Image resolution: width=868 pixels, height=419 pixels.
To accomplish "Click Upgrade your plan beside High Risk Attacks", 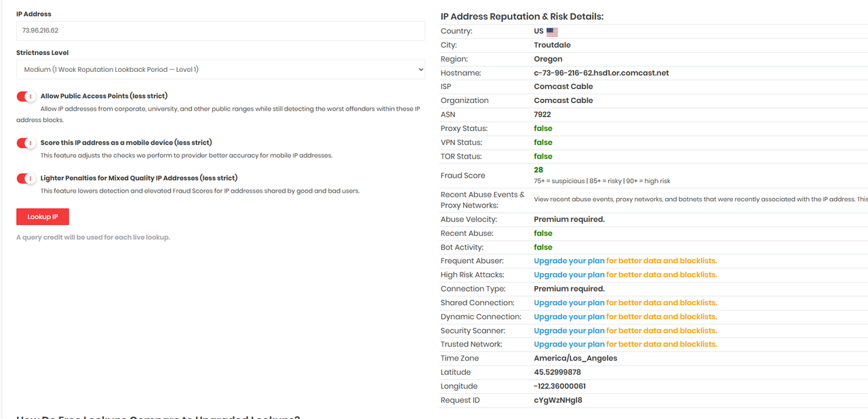I will tap(569, 275).
